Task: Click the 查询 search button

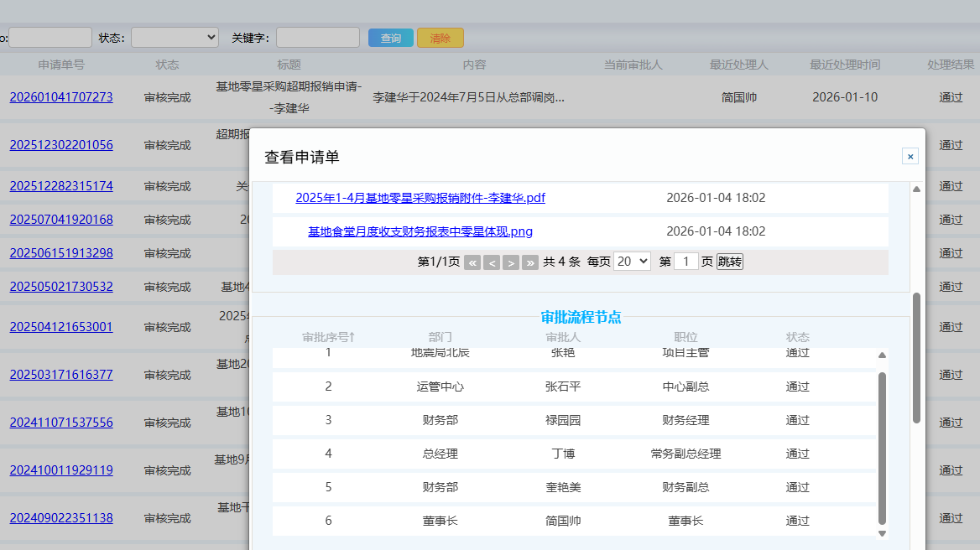Action: pyautogui.click(x=390, y=38)
